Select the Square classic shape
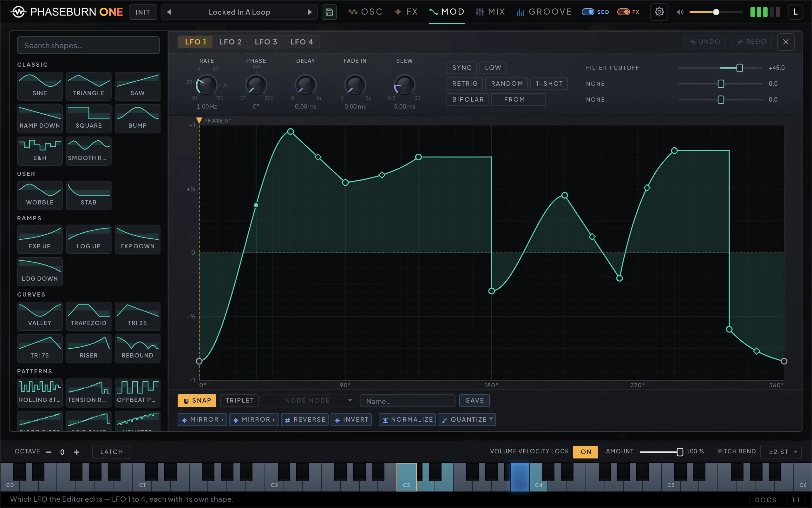The width and height of the screenshot is (812, 508). point(88,118)
